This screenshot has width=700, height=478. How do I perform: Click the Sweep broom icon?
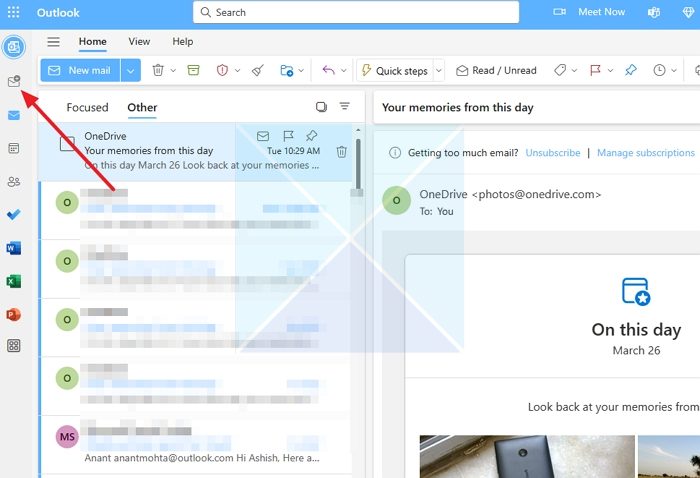(258, 70)
